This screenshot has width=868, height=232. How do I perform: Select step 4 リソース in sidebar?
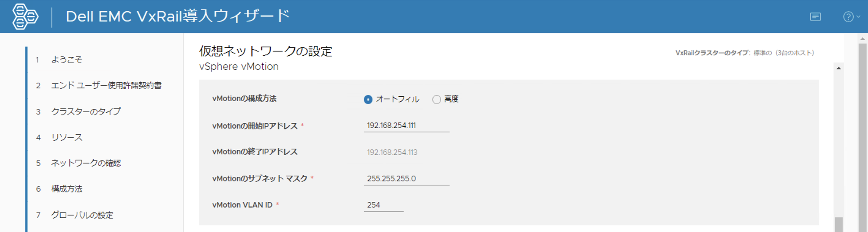(67, 137)
